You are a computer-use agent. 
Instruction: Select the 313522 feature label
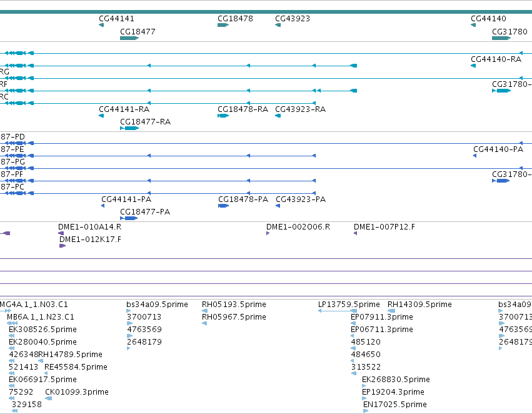point(366,367)
